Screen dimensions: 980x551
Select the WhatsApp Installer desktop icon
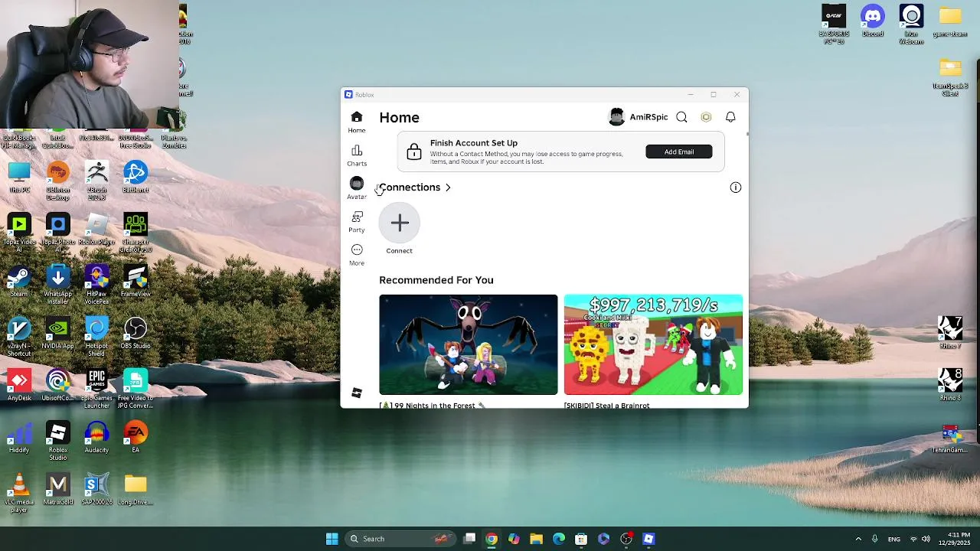57,285
